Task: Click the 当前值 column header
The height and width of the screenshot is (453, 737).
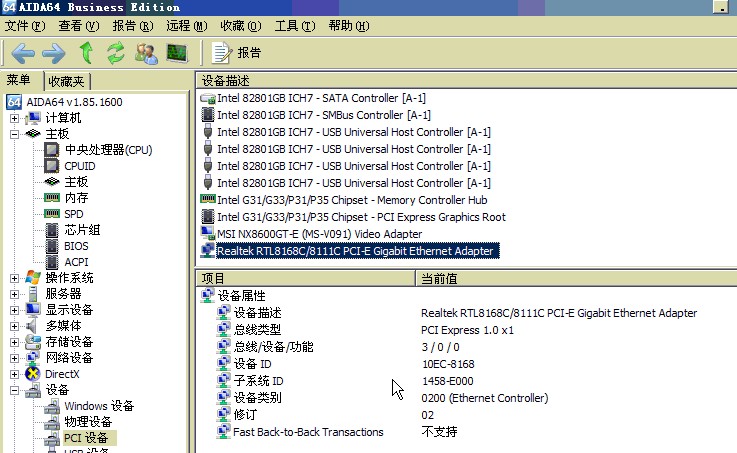Action: point(440,278)
